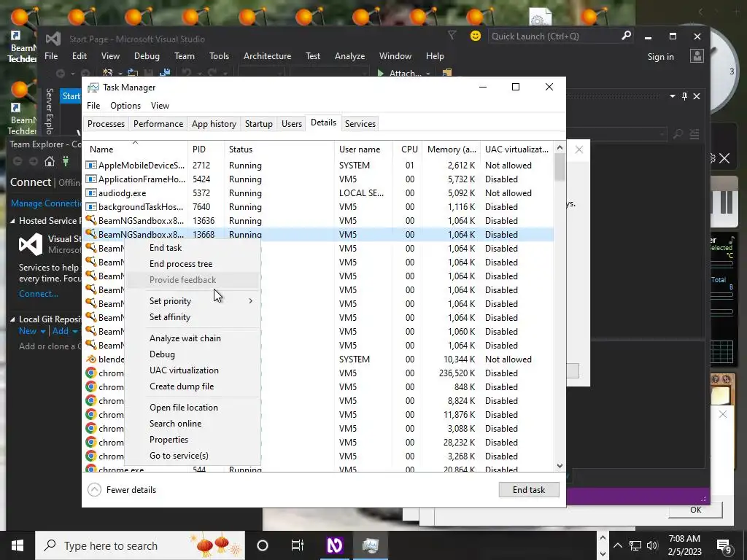
Task: Collapse the Local Git Repositories section
Action: tap(13, 319)
